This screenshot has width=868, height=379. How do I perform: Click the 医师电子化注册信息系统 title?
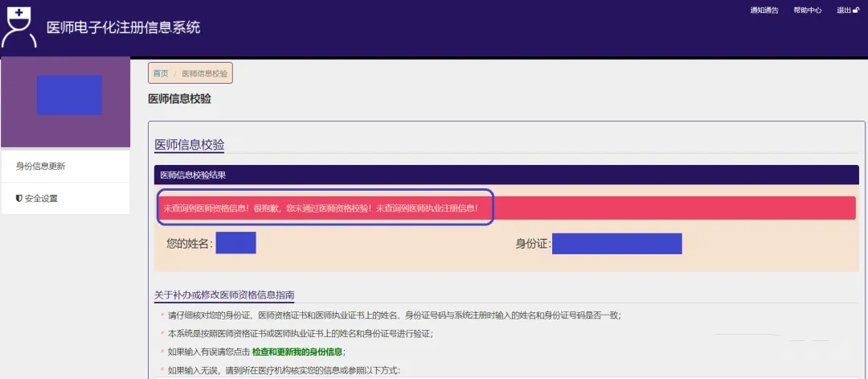click(124, 27)
